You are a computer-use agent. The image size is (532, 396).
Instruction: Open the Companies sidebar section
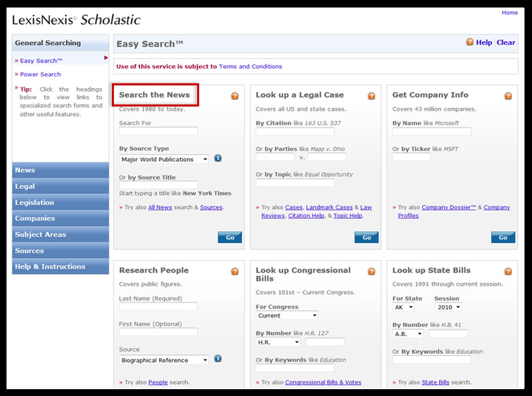click(x=60, y=218)
